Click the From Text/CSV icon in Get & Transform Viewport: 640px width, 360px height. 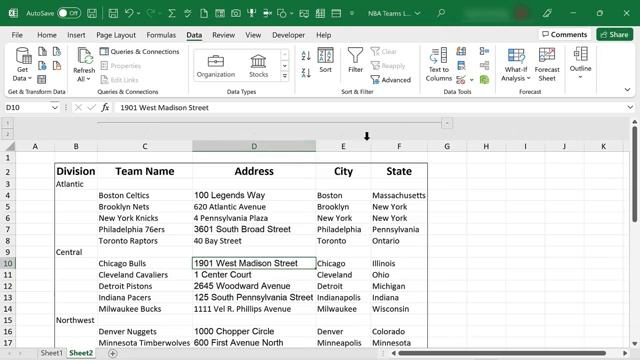point(42,51)
